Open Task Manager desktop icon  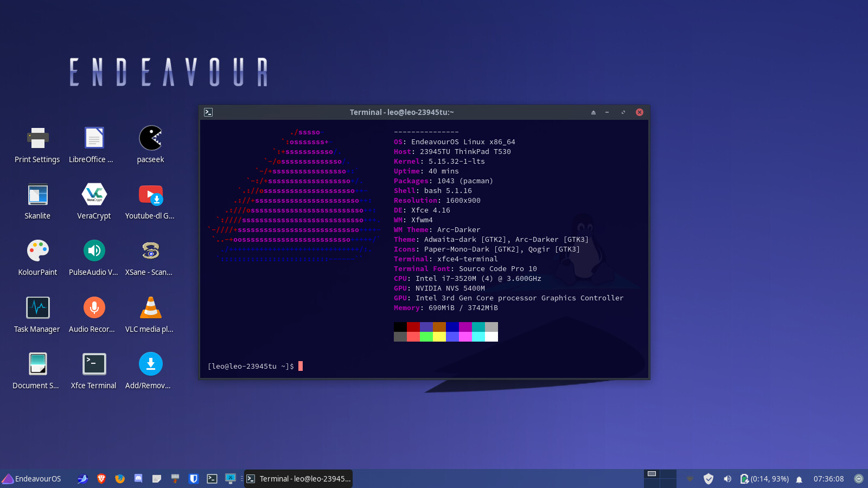click(x=37, y=314)
